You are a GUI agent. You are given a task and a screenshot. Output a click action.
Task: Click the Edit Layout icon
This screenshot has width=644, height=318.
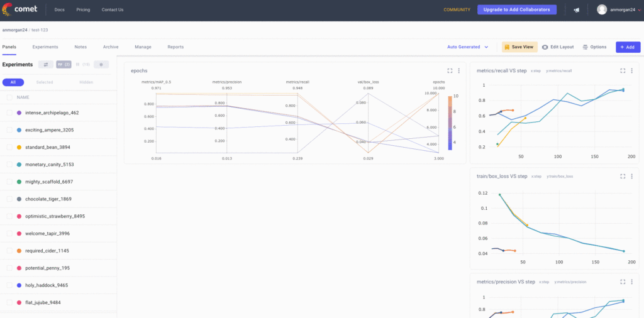(x=545, y=47)
